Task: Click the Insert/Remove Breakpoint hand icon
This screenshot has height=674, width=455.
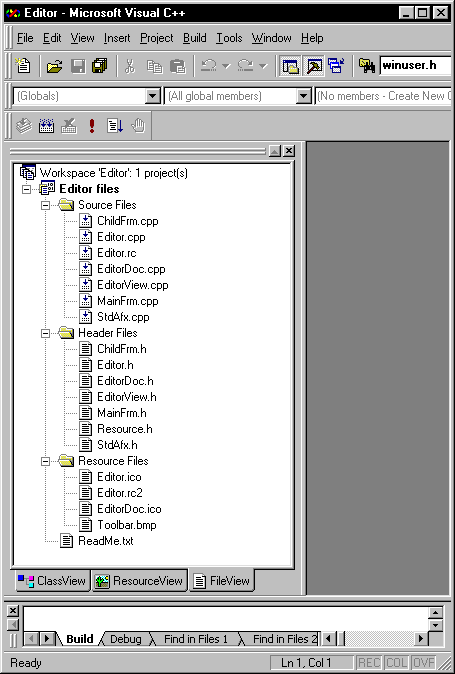Action: pyautogui.click(x=138, y=126)
